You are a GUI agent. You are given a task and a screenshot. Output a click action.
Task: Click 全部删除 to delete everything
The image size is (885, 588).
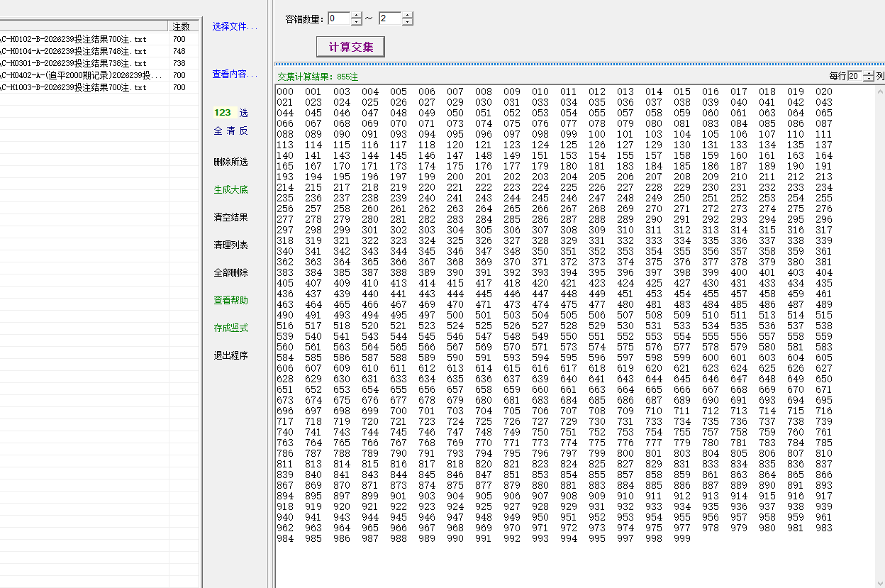pos(231,273)
